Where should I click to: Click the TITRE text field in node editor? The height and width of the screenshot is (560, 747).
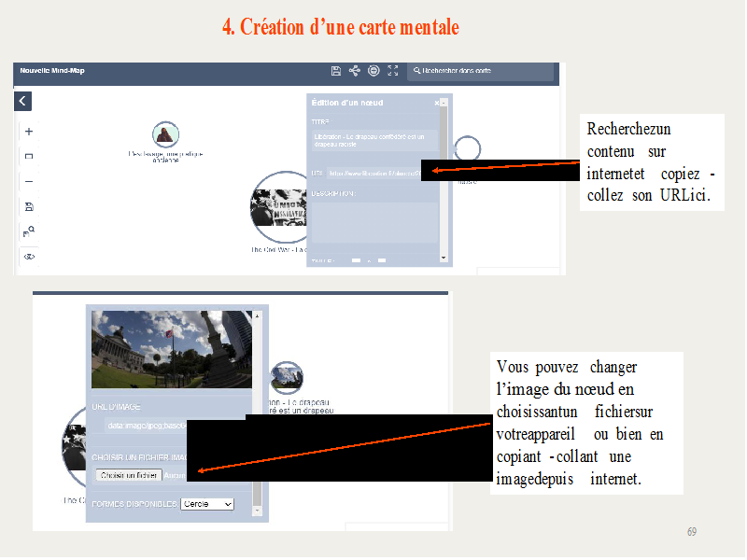pyautogui.click(x=373, y=140)
